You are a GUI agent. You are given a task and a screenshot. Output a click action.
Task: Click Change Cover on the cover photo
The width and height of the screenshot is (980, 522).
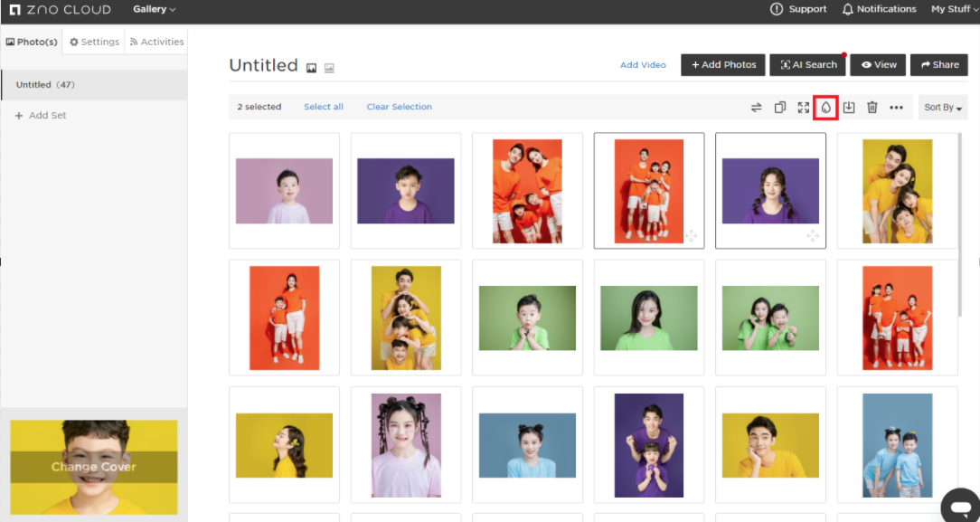pos(94,467)
